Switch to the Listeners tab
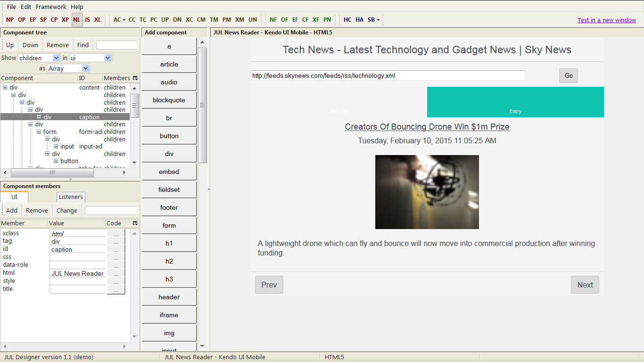The height and width of the screenshot is (362, 644). tap(71, 197)
